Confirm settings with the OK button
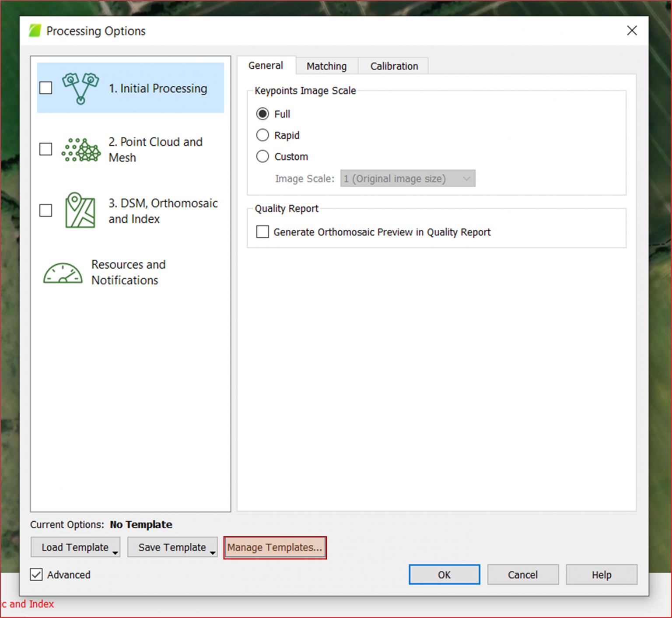The height and width of the screenshot is (618, 672). 444,574
